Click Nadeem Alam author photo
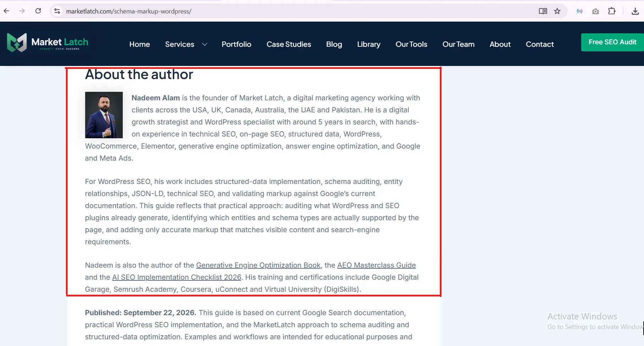This screenshot has width=644, height=346. [104, 115]
